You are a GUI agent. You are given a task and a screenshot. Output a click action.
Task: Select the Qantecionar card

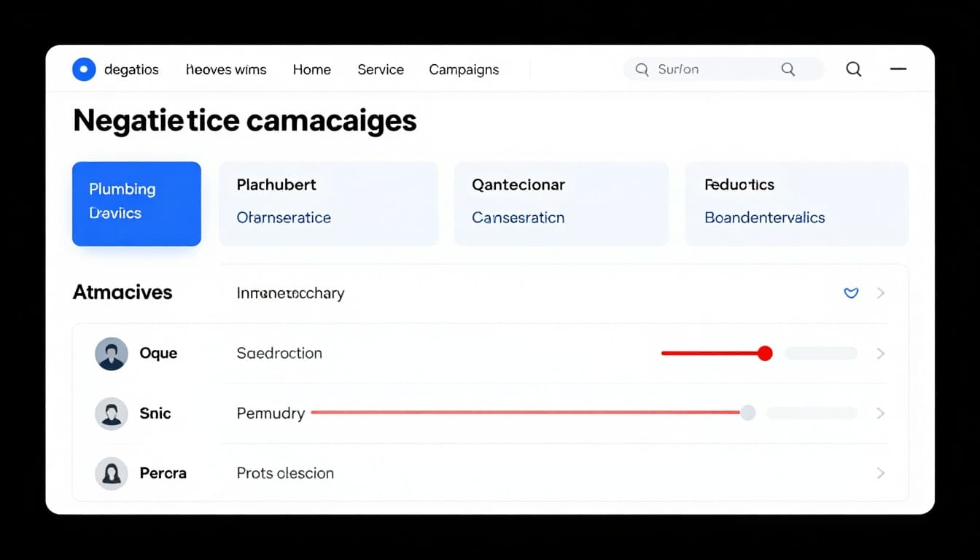[561, 203]
